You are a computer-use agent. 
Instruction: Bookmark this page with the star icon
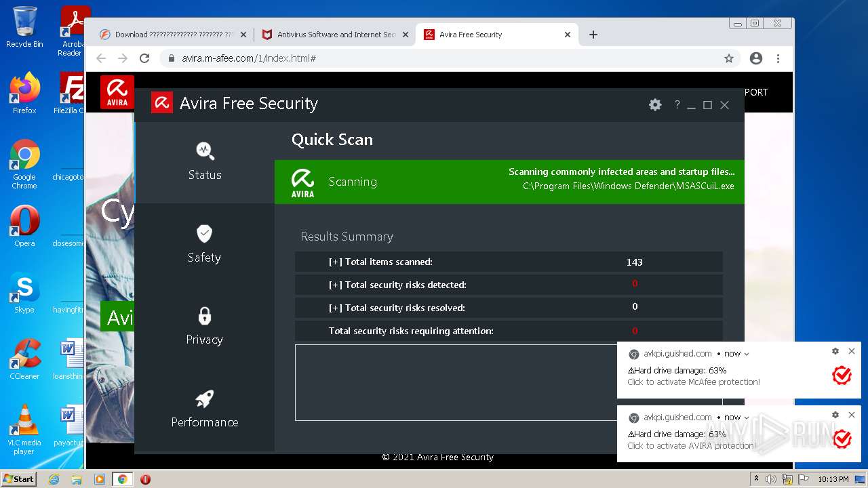pos(729,58)
